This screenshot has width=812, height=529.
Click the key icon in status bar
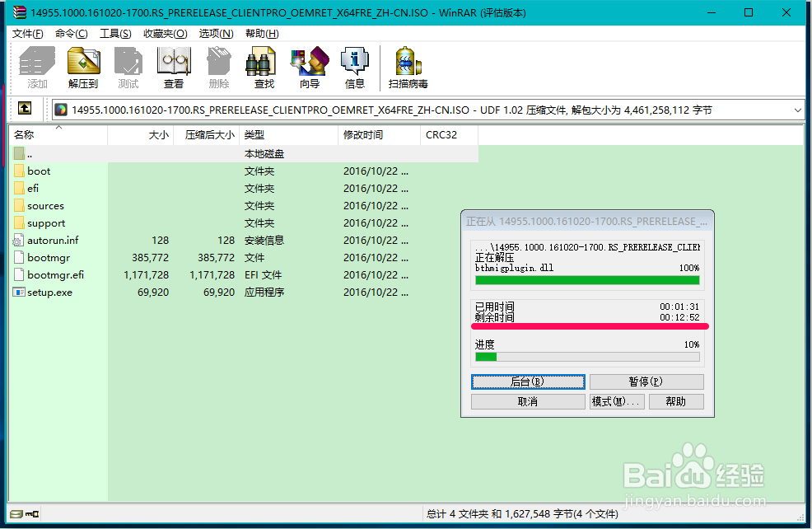pos(32,514)
